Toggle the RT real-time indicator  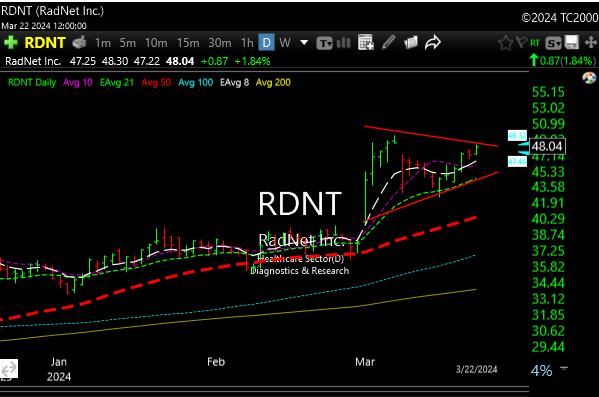click(x=535, y=43)
